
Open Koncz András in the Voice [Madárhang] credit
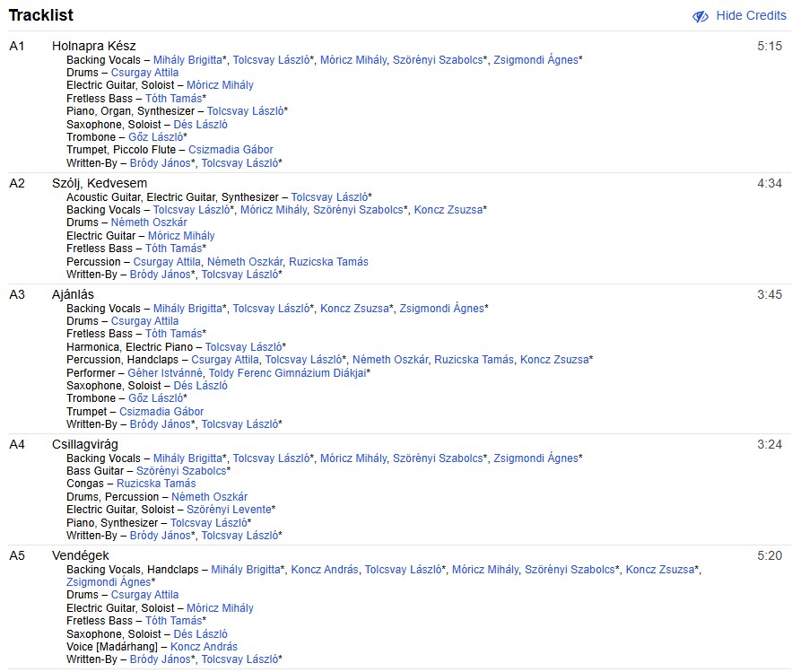click(204, 647)
